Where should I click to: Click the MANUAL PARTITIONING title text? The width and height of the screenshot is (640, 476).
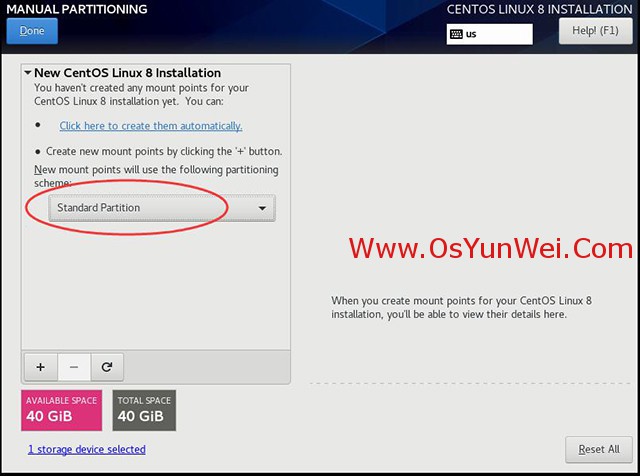[x=77, y=9]
